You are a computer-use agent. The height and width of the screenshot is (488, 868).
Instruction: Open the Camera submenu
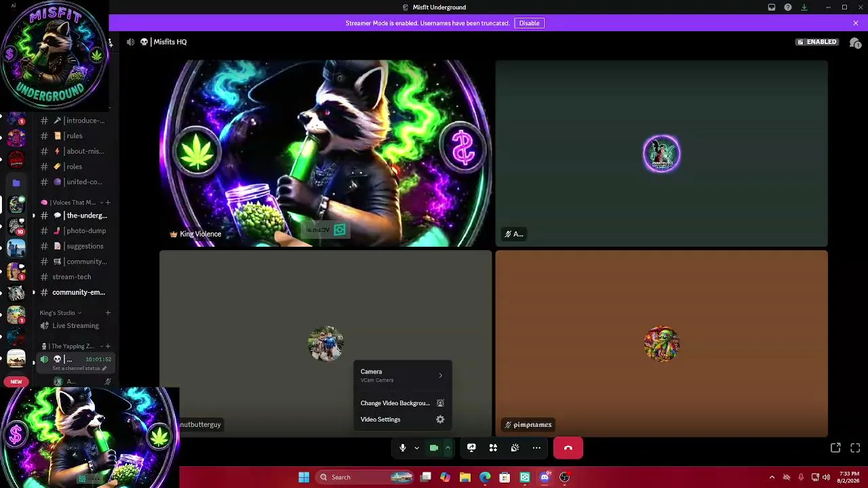point(402,375)
